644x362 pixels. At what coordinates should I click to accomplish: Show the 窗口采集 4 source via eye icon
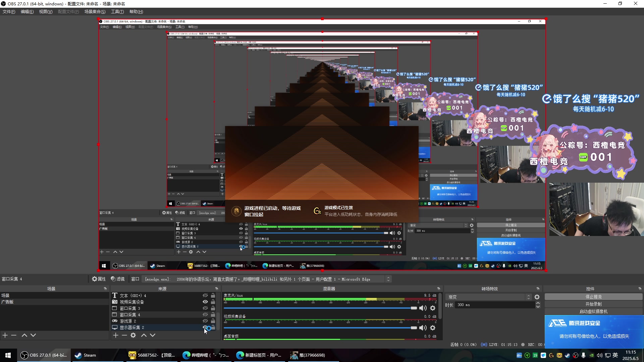coord(205,315)
